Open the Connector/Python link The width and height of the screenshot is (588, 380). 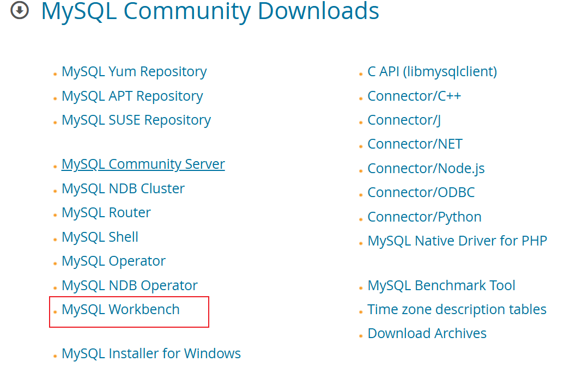(x=425, y=217)
